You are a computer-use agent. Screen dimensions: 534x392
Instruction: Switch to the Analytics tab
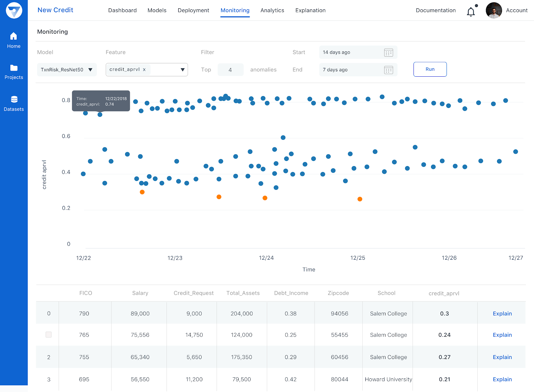click(x=272, y=10)
